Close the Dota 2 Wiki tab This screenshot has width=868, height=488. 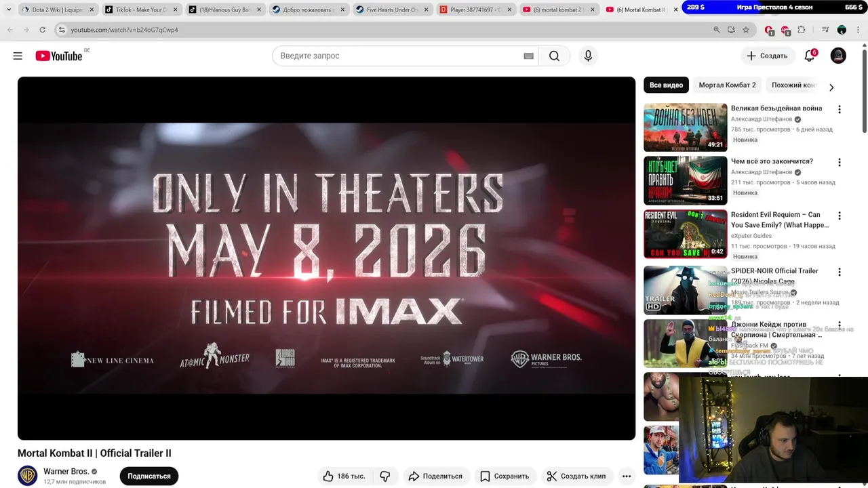(92, 9)
